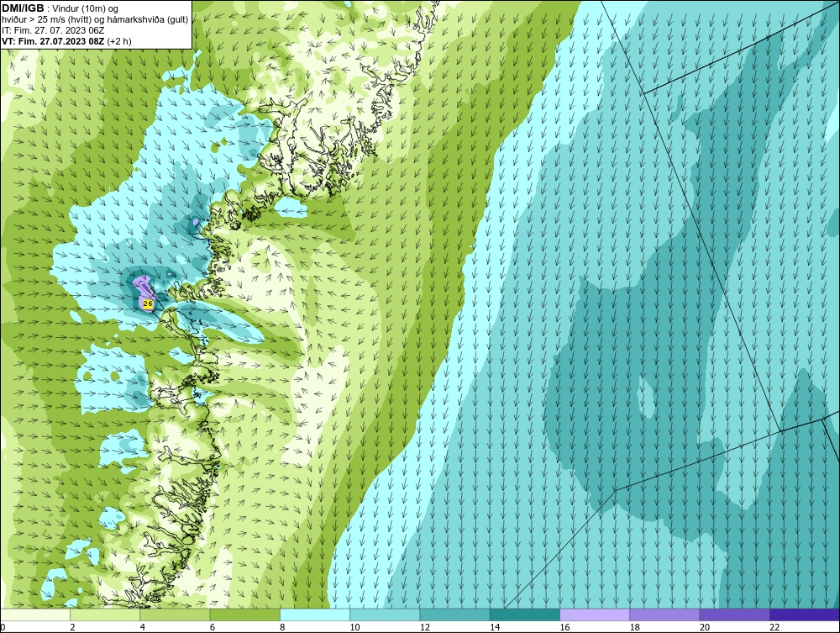Click the yellow '26' max gust marker
840x633 pixels.
[149, 304]
